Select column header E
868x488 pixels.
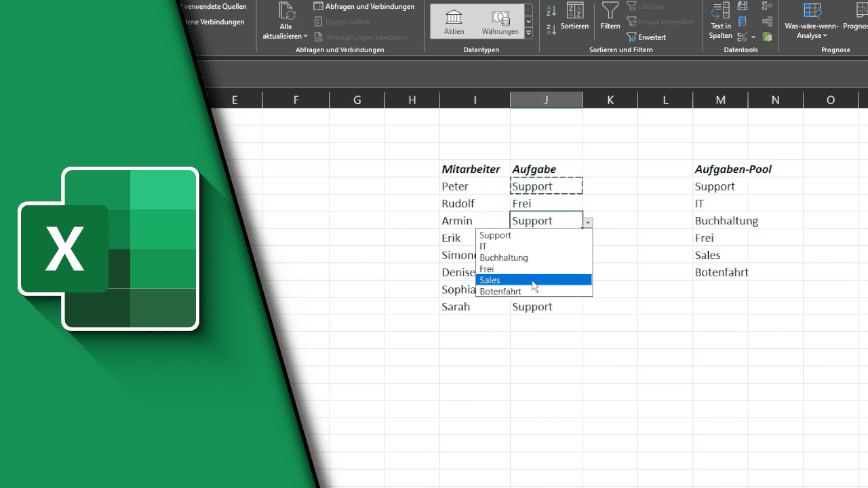235,100
